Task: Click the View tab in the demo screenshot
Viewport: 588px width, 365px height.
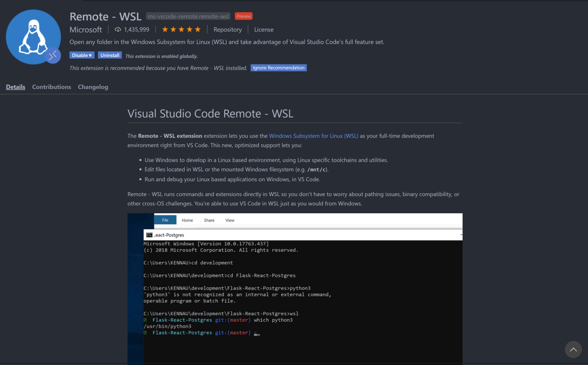Action: [x=230, y=220]
